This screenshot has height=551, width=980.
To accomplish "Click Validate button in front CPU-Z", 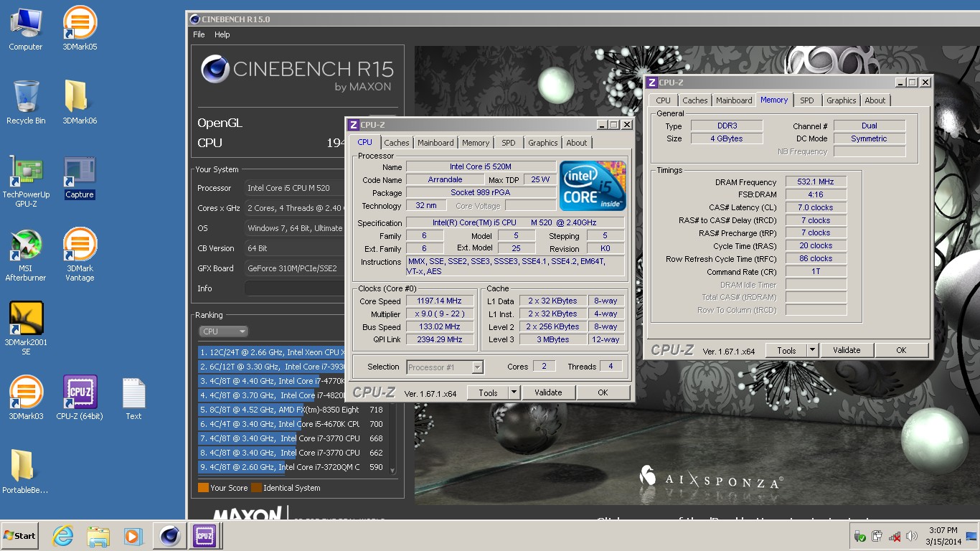I will (x=548, y=392).
